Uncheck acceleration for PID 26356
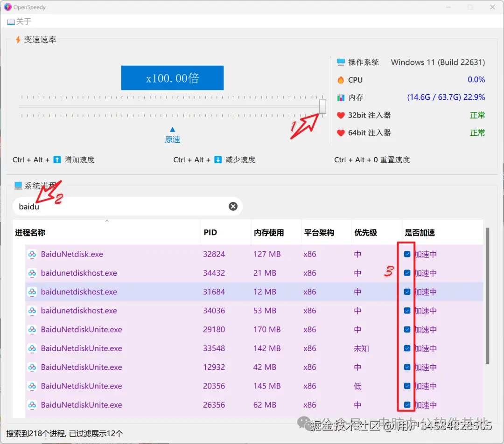The height and width of the screenshot is (444, 504). coord(407,404)
